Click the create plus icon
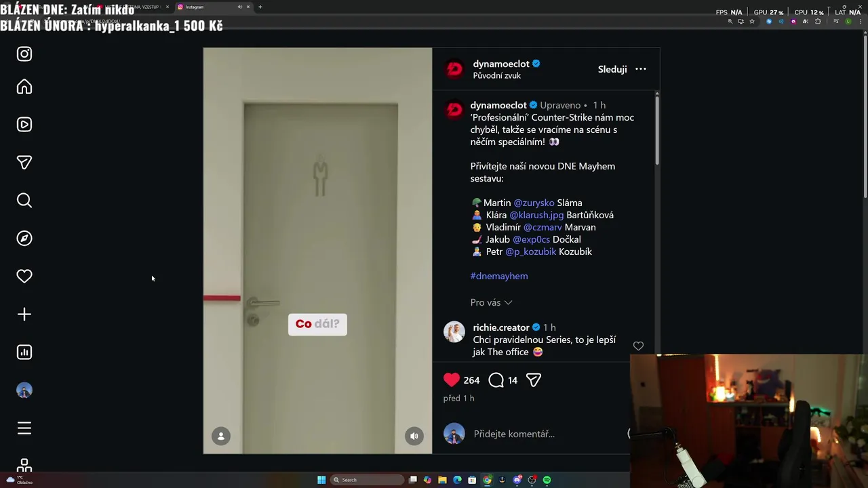Screen dimensions: 868x488 24,314
